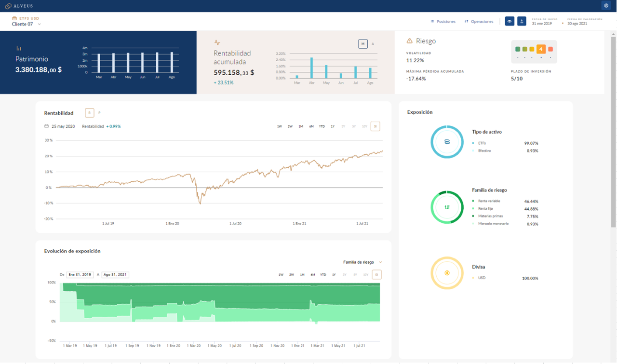Open the user profile icon
The image size is (617, 364).
pos(606,6)
